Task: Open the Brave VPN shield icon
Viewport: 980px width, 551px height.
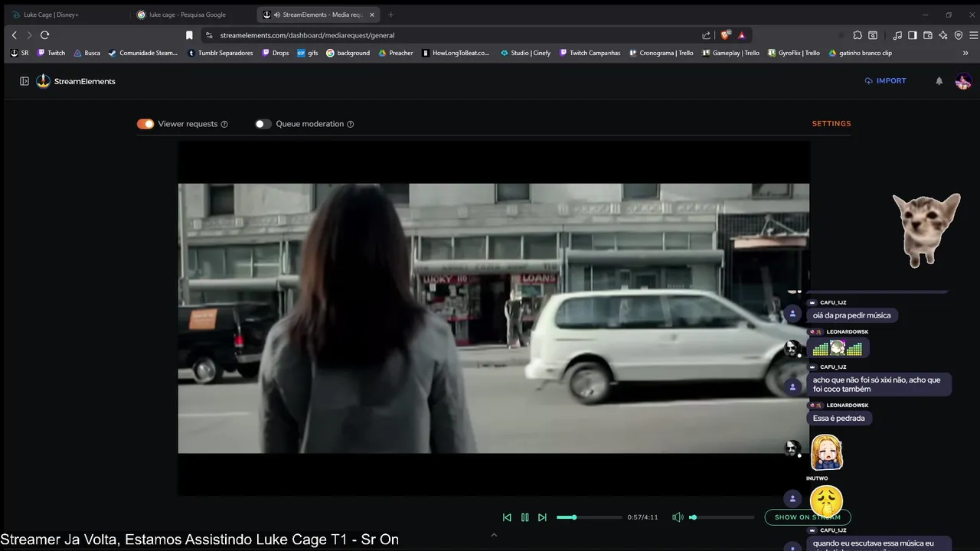Action: [959, 35]
